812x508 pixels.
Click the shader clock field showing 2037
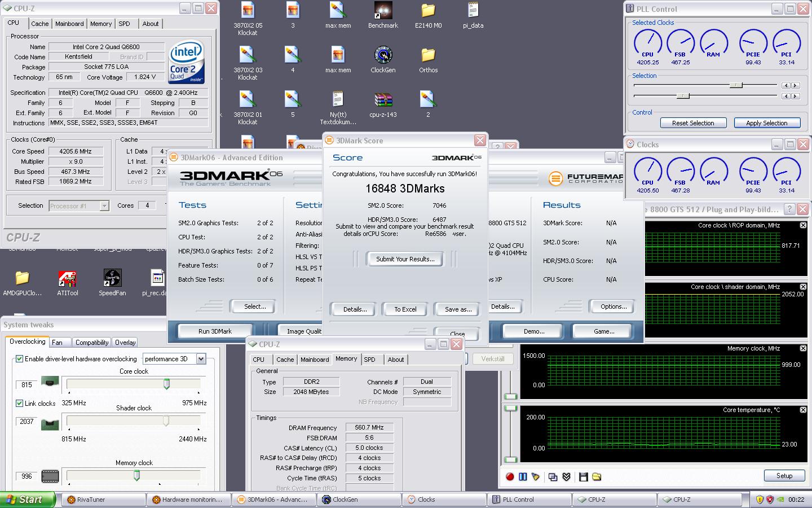pyautogui.click(x=27, y=422)
